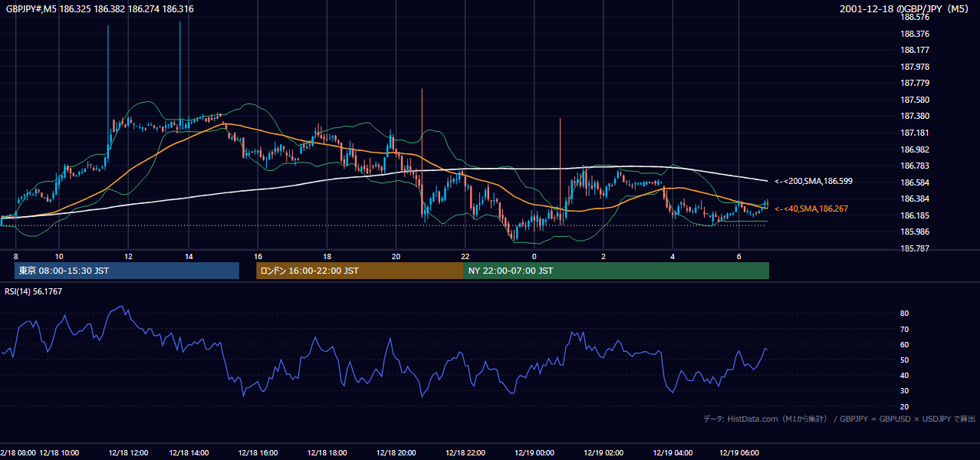Click the HistData.com data source note
Screen dimensions: 980x460
[x=839, y=419]
